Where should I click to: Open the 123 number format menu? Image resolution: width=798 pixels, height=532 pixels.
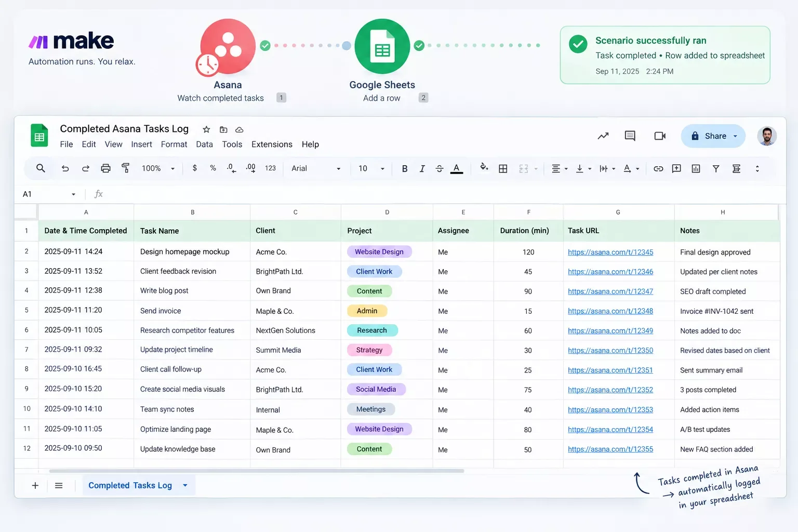coord(270,168)
